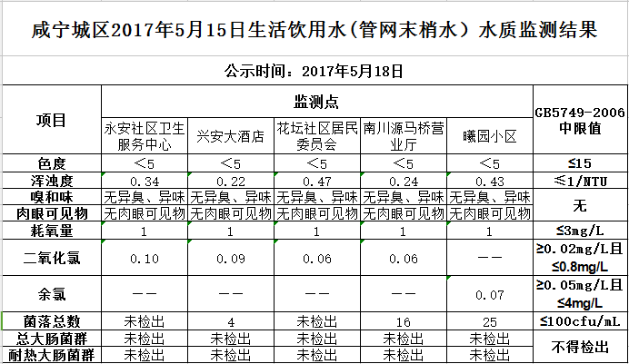Select the 余氯 value 0.07 cell
This screenshot has height=364, width=629.
tap(489, 293)
